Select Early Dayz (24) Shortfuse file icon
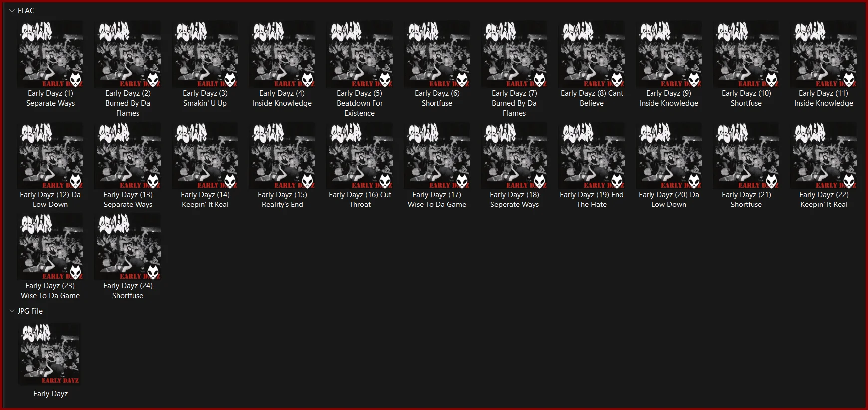This screenshot has height=410, width=868. pyautogui.click(x=128, y=246)
